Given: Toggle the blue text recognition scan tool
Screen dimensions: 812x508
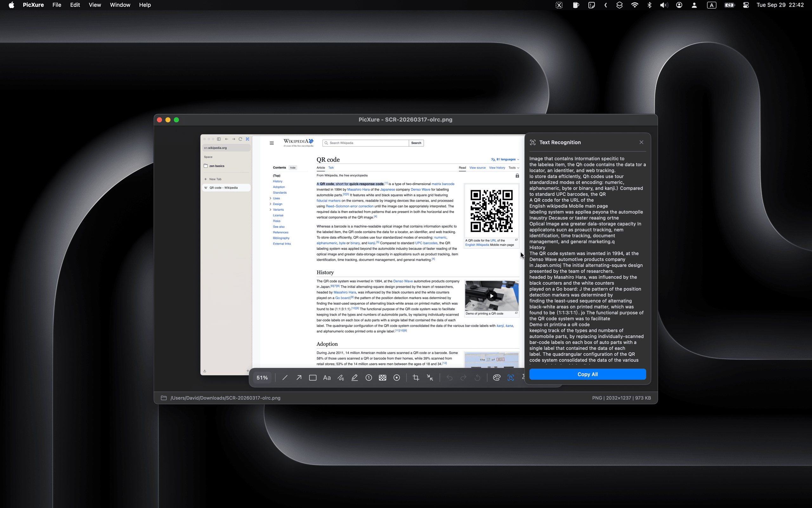Looking at the screenshot, I should (x=511, y=378).
